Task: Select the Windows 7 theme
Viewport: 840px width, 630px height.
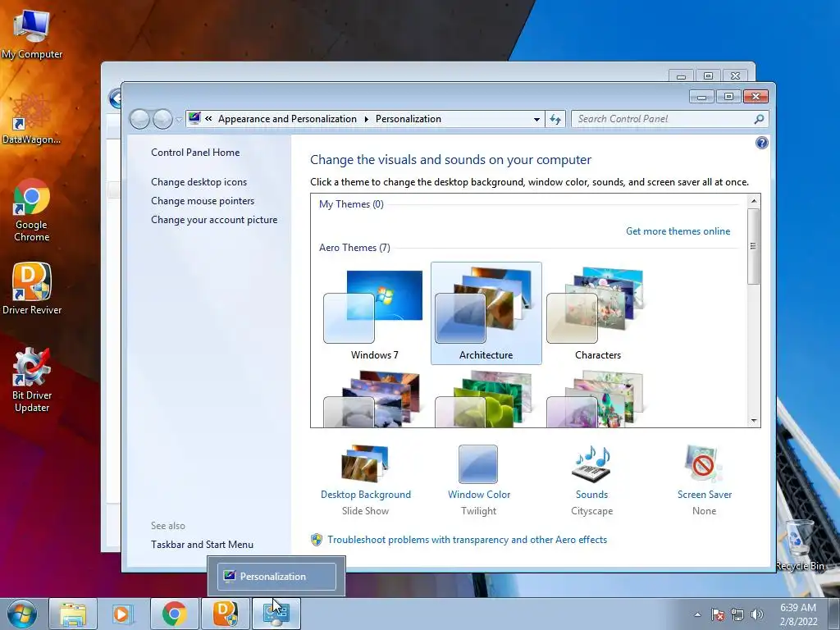Action: (x=374, y=314)
